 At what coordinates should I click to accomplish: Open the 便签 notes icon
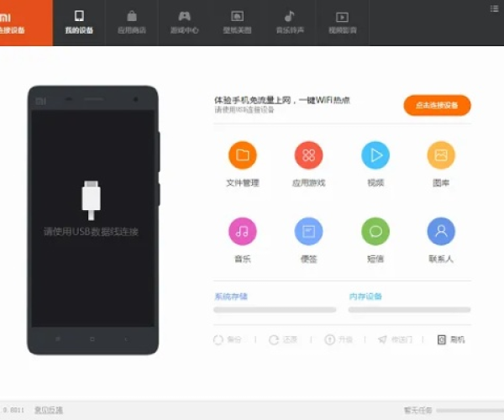click(308, 231)
